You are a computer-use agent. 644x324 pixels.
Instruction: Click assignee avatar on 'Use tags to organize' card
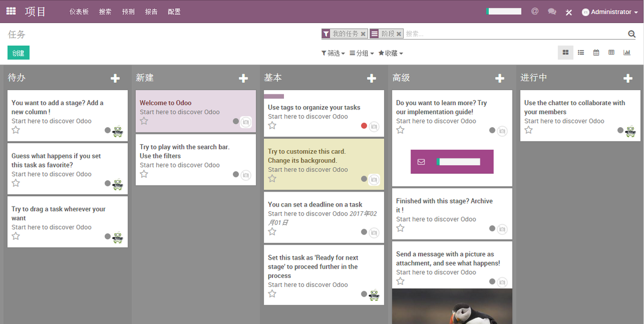[x=374, y=127]
